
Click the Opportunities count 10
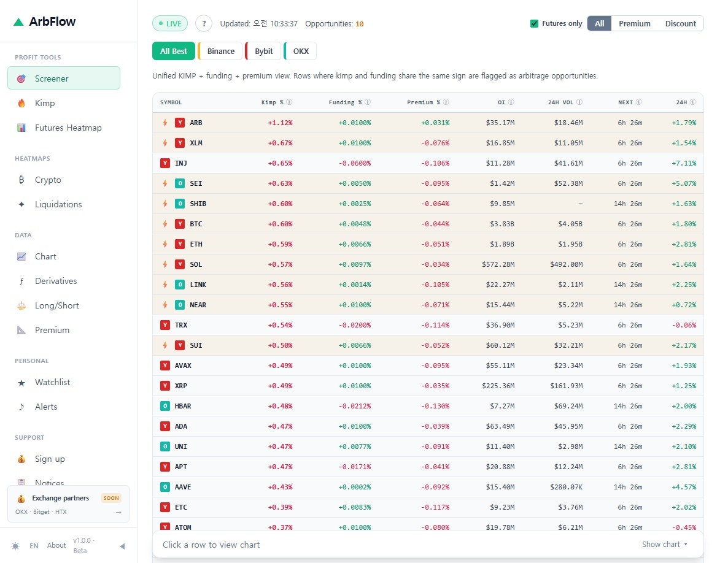[x=359, y=24]
